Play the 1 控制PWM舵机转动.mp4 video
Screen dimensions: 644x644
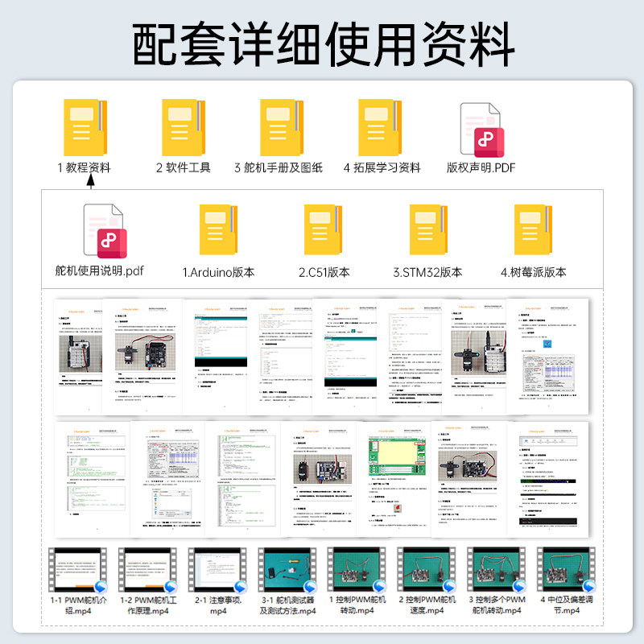357,569
